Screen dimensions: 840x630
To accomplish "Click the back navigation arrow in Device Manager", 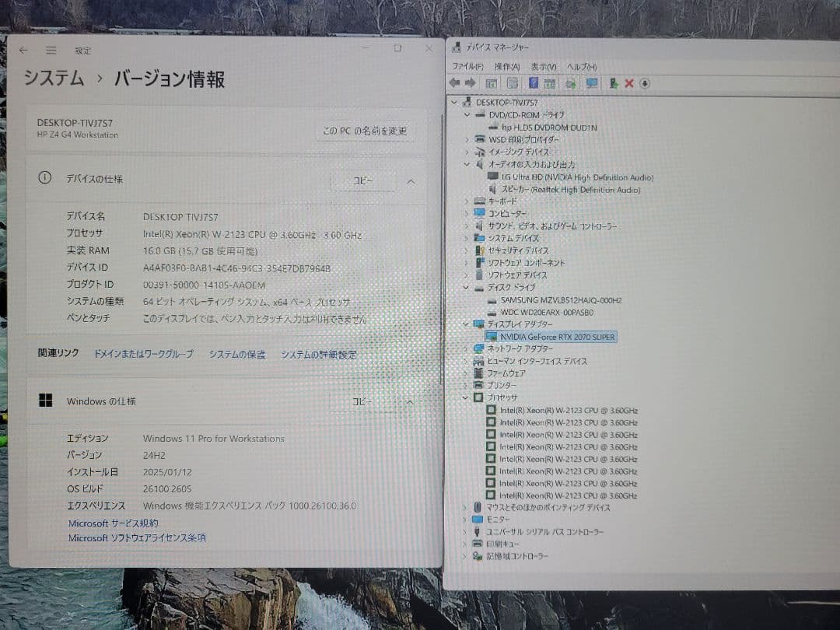I will [x=456, y=84].
